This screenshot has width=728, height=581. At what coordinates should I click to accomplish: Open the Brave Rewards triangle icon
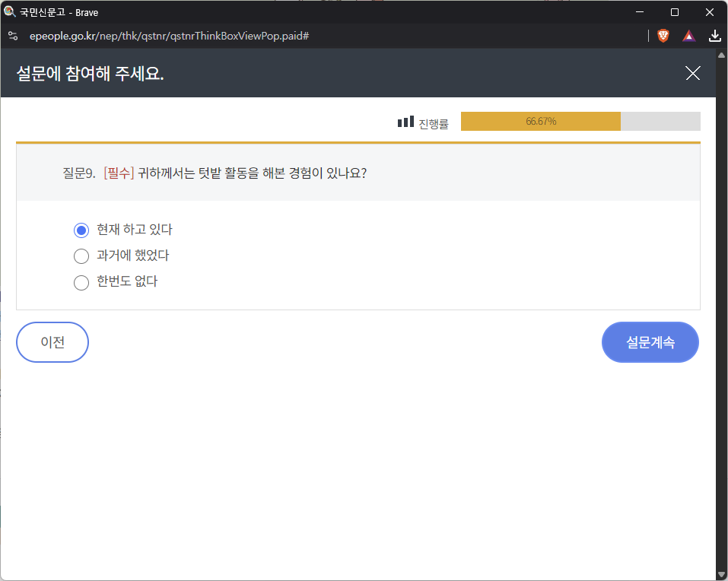689,36
